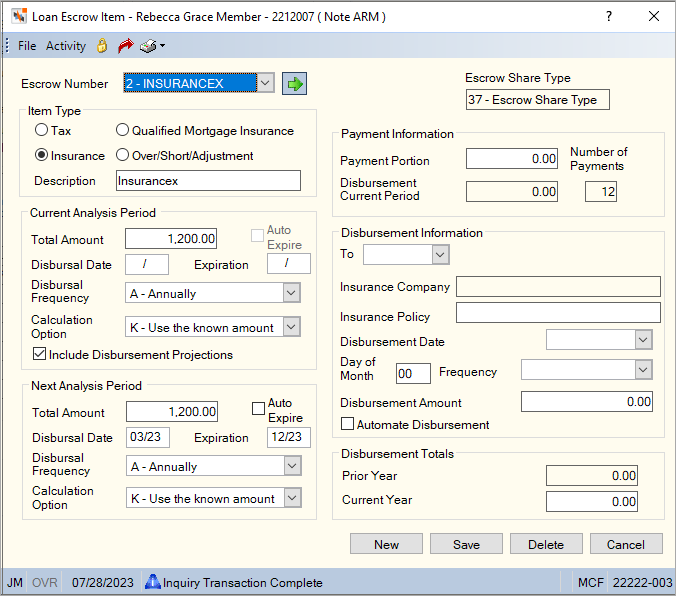Choose the Over/Short/Adjustment radio option

click(x=122, y=155)
